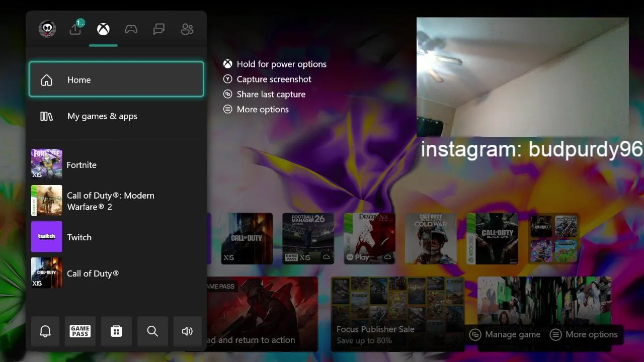Click More options next to Manage game

(x=584, y=334)
